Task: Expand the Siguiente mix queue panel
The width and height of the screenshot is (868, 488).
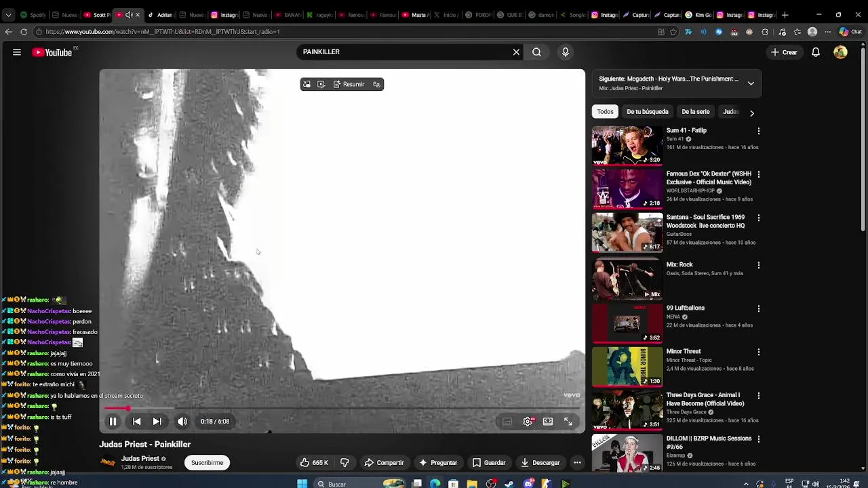Action: (x=751, y=83)
